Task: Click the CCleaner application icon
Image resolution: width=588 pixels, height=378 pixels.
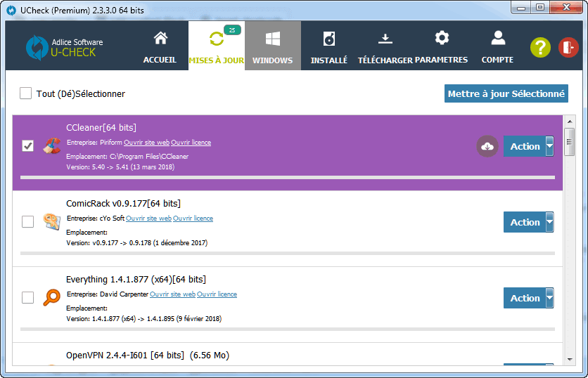Action: pos(51,146)
